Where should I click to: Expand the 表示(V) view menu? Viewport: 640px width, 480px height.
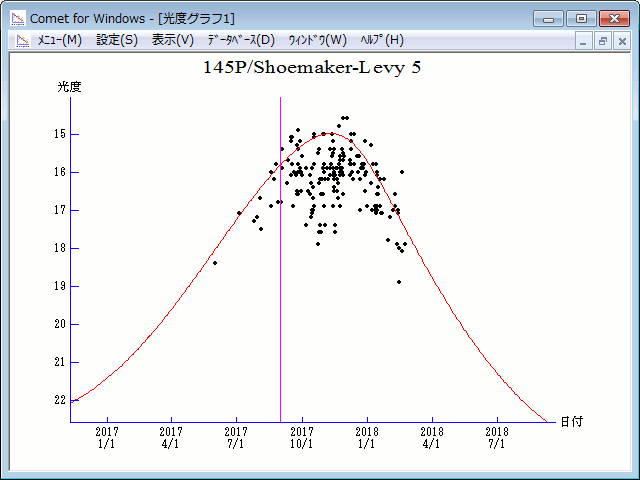172,40
